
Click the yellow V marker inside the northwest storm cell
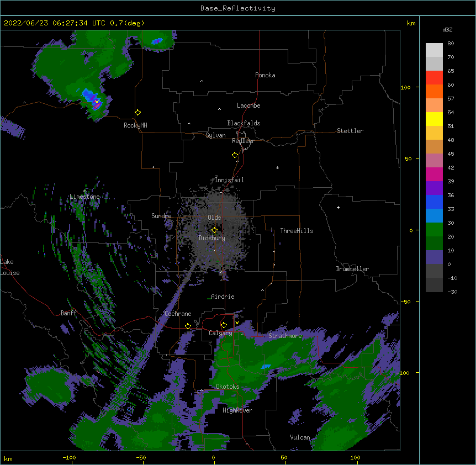(x=97, y=102)
